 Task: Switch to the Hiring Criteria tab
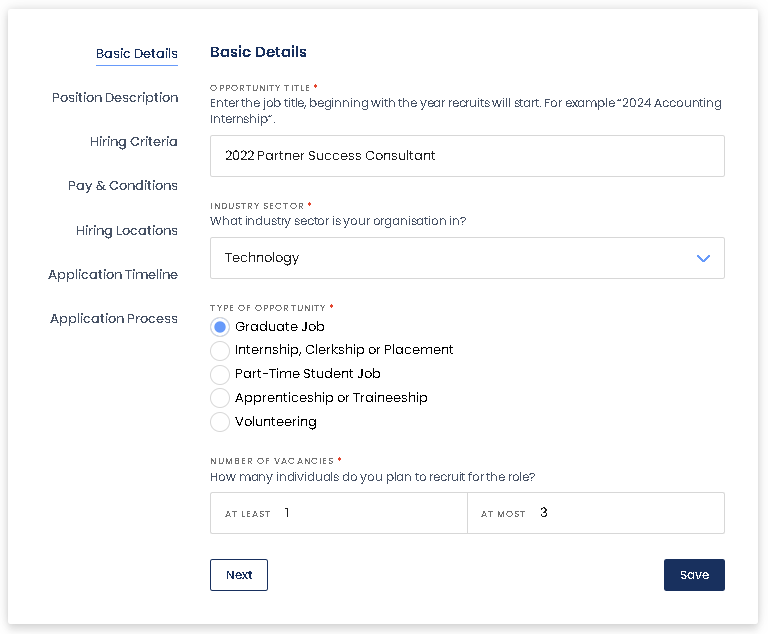(134, 142)
